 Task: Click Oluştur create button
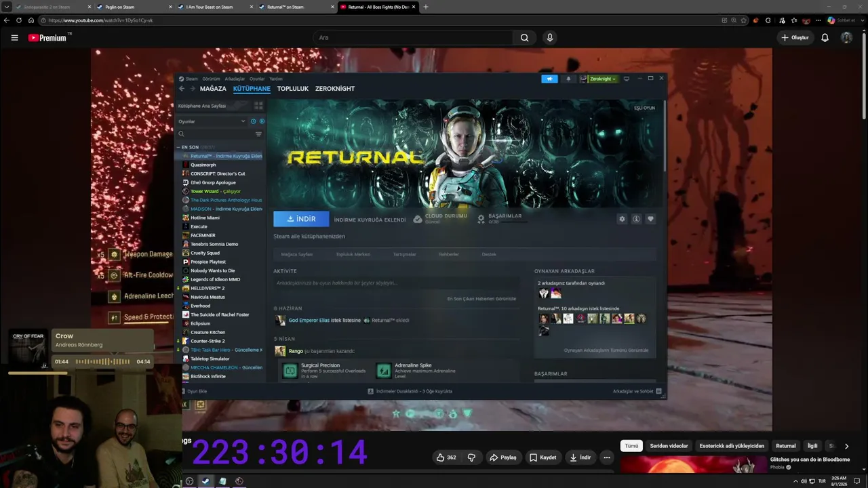pos(795,38)
